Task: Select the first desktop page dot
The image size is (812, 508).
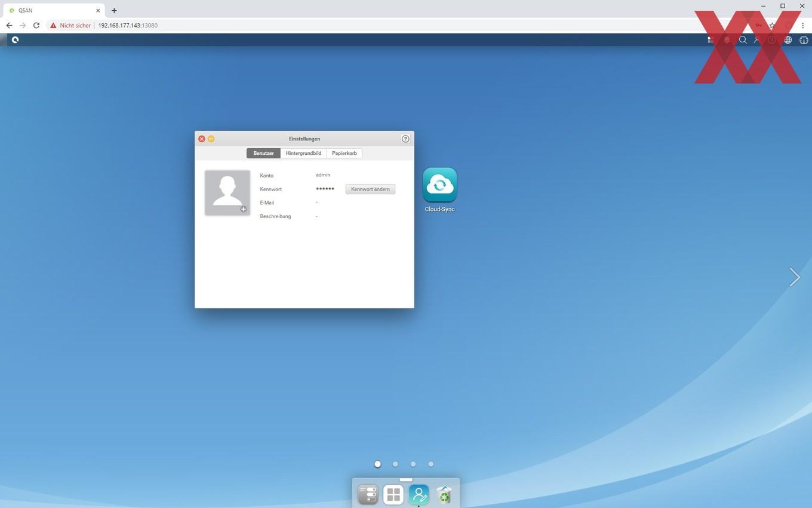Action: coord(377,464)
